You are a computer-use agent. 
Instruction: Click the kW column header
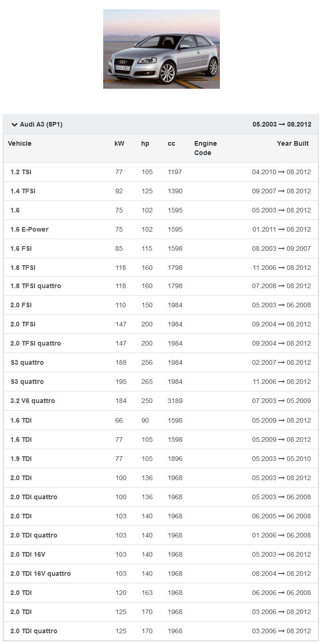(x=120, y=143)
